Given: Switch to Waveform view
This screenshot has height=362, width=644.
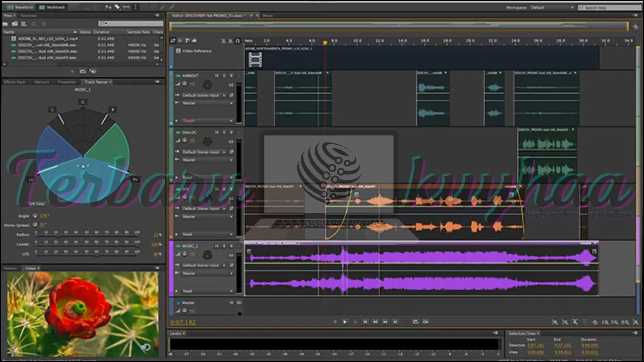Looking at the screenshot, I should pyautogui.click(x=20, y=7).
